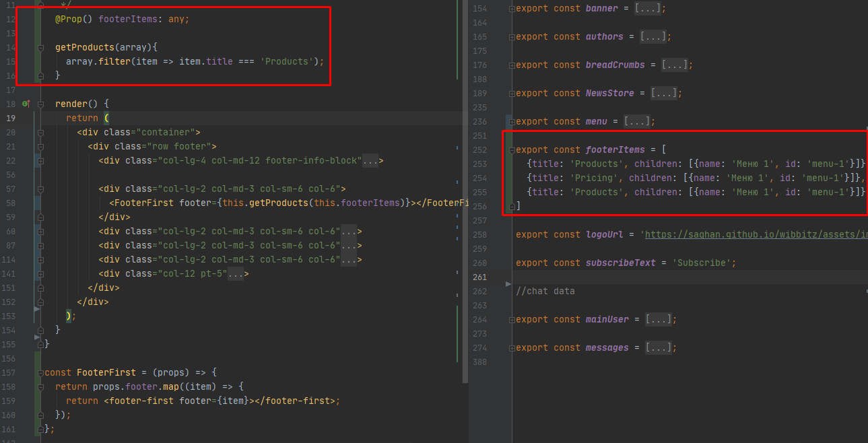Viewport: 868px width, 443px height.
Task: Click the FooterFirst tag at line 58
Action: pos(144,203)
